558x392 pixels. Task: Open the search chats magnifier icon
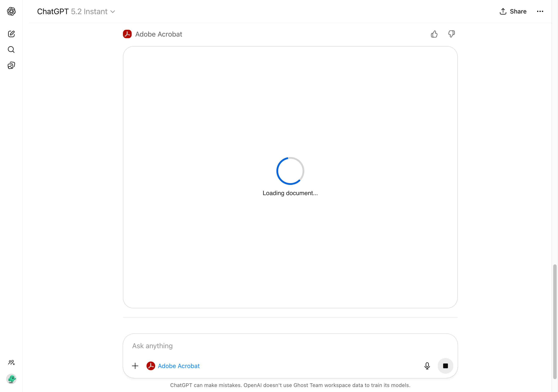[x=11, y=50]
